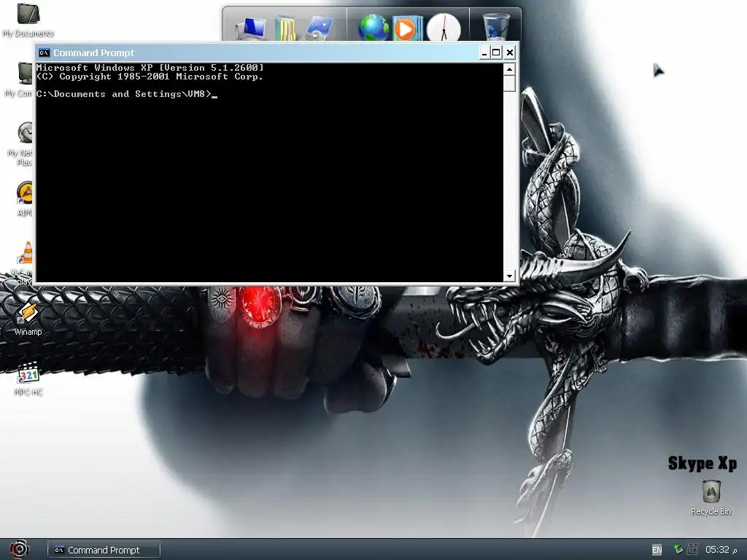
Task: Minimize the Command Prompt window
Action: tap(484, 52)
